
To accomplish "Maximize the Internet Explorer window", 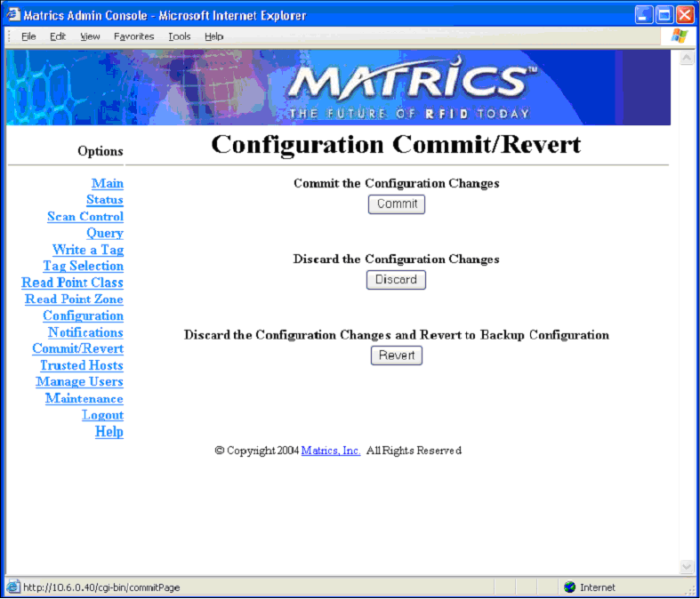I will click(x=664, y=15).
